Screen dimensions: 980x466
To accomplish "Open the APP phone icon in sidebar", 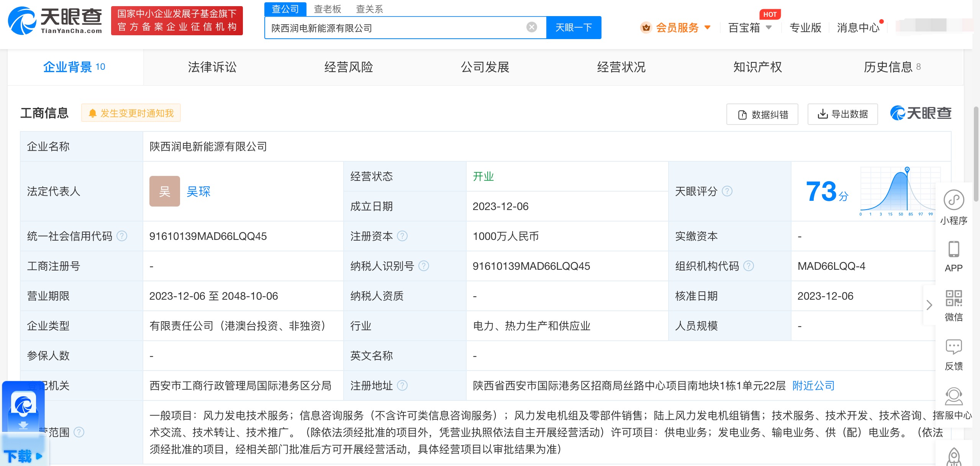I will click(x=954, y=249).
